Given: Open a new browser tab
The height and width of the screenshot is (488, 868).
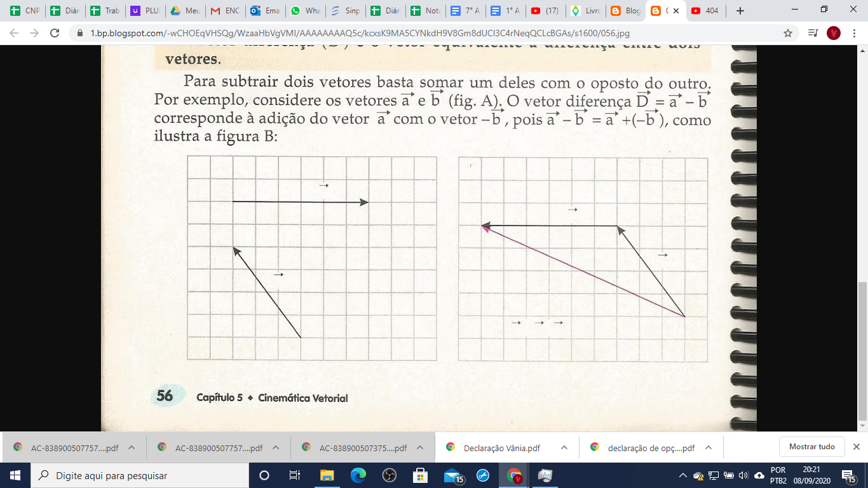Looking at the screenshot, I should click(740, 11).
